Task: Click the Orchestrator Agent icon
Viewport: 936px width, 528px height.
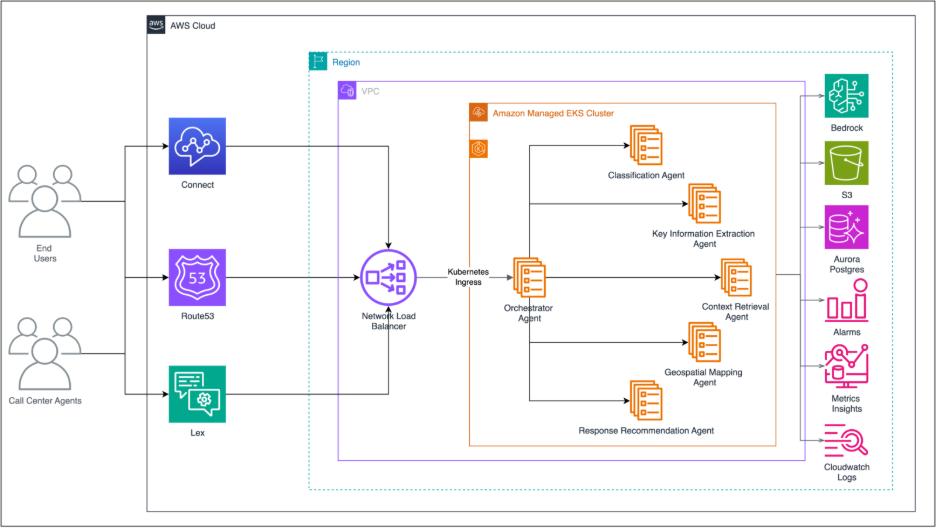Action: coord(530,277)
